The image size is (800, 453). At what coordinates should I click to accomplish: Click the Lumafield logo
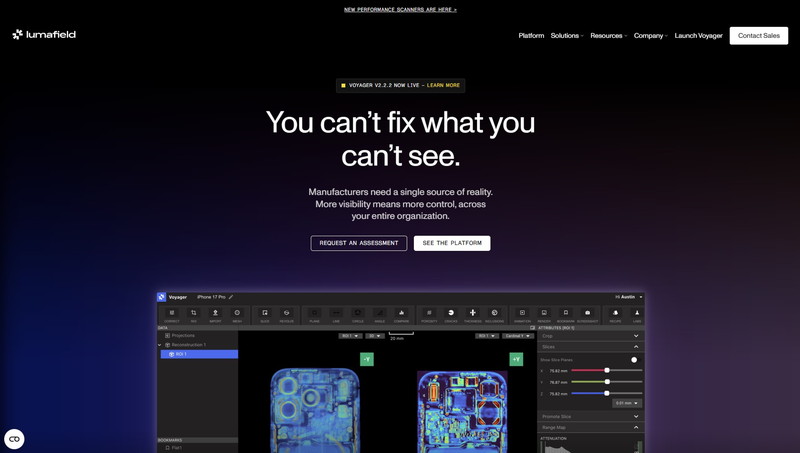[x=44, y=35]
